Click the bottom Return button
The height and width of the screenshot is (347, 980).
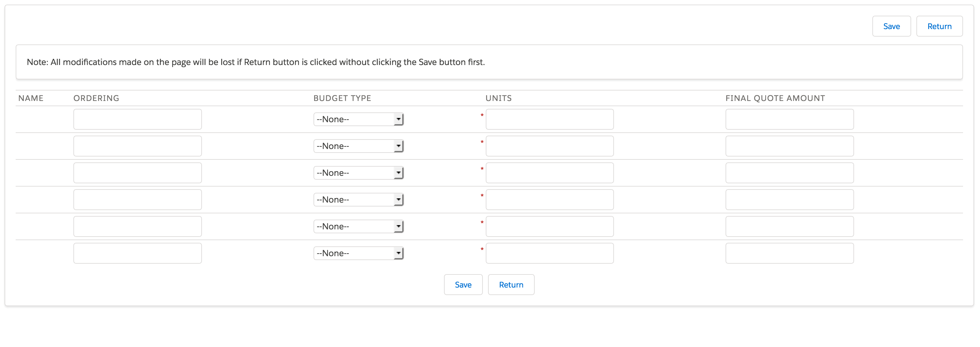[x=511, y=285]
